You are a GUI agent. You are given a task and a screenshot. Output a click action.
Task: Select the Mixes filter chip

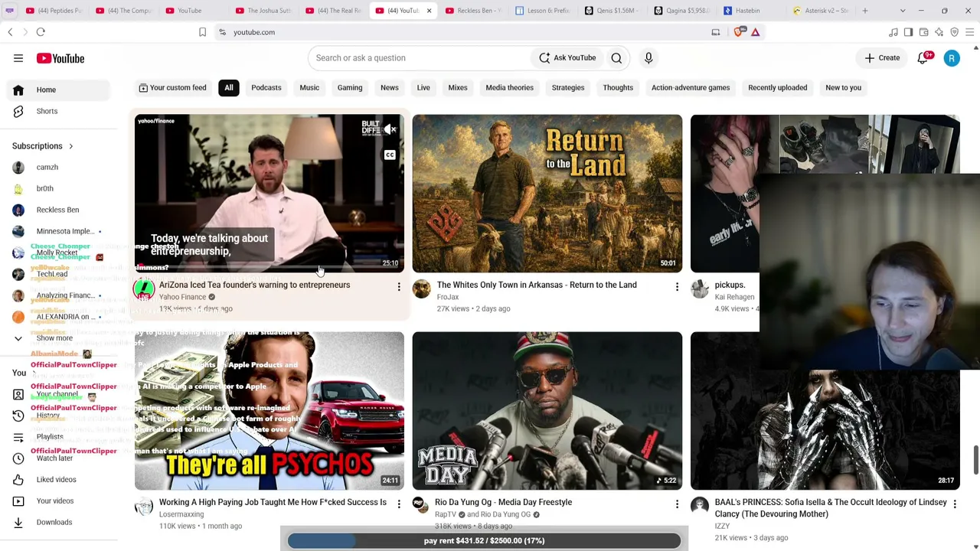pyautogui.click(x=458, y=88)
